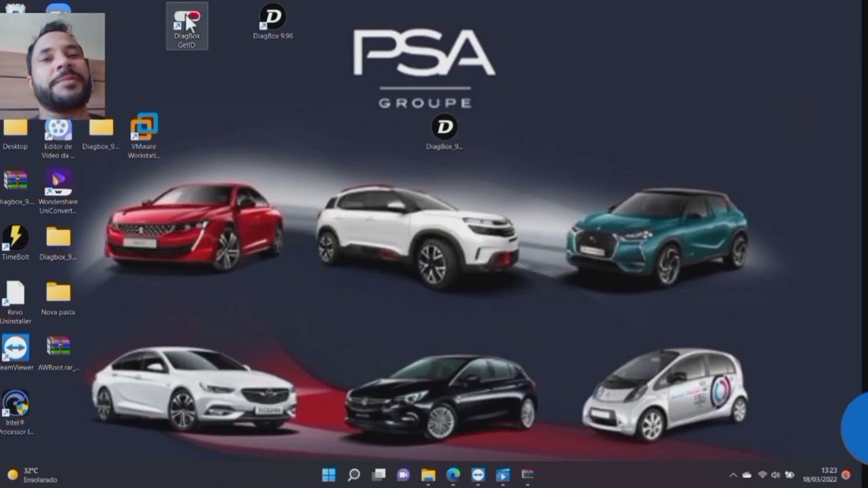
Task: Select the DiagBox_9 shortcut under PSA Groupe logo
Action: [444, 132]
